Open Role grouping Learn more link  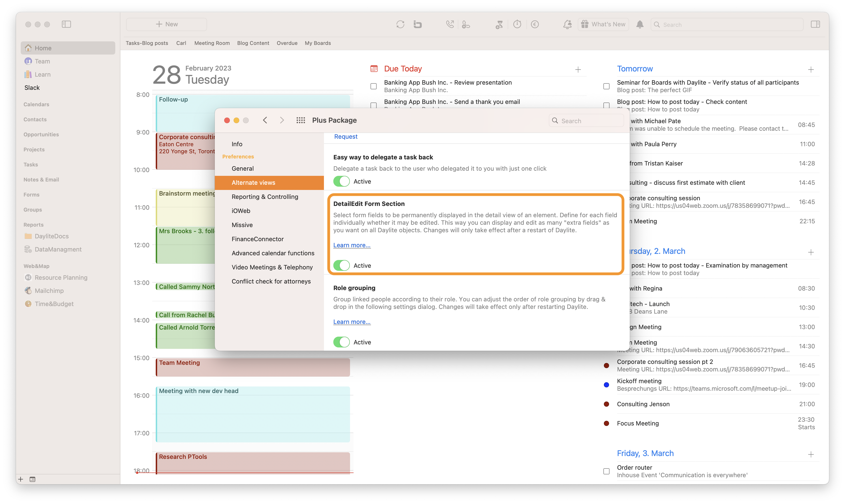[352, 322]
